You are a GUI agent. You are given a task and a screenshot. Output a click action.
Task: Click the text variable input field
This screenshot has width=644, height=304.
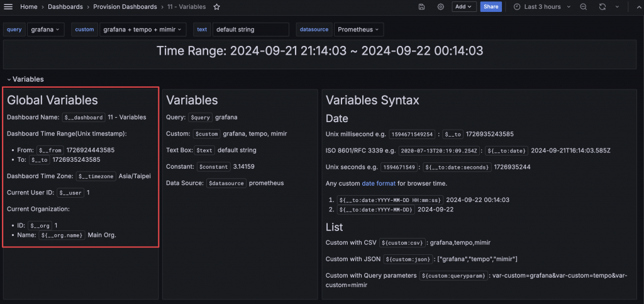tap(250, 30)
